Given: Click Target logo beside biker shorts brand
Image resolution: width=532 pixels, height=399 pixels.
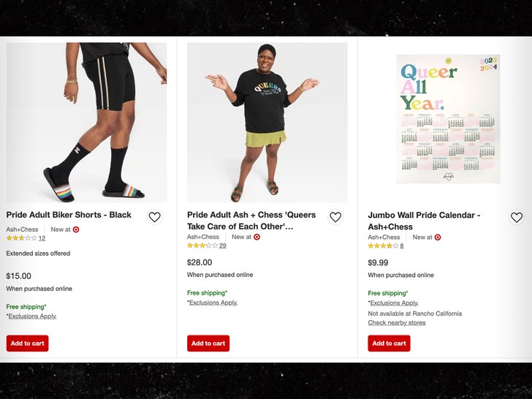Looking at the screenshot, I should [76, 229].
